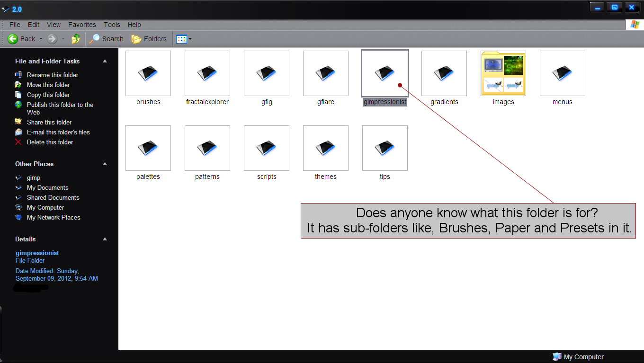
Task: Open the fractalexplorer folder
Action: point(207,73)
